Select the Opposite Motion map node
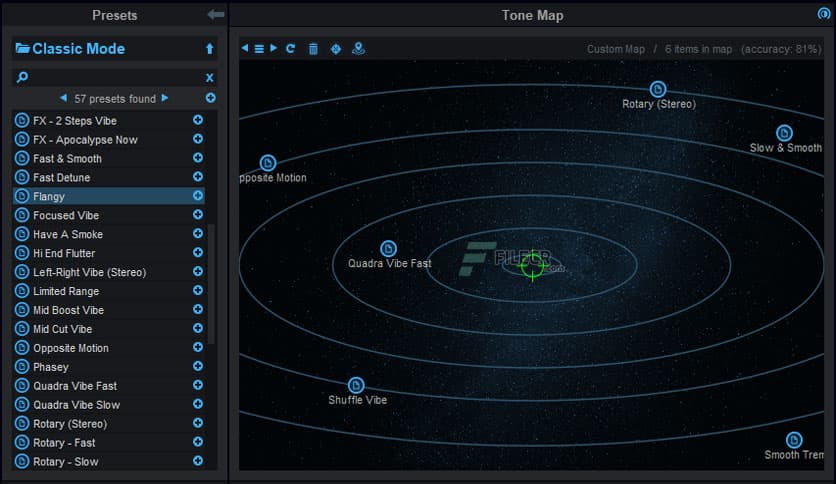Image resolution: width=836 pixels, height=484 pixels. [x=268, y=163]
